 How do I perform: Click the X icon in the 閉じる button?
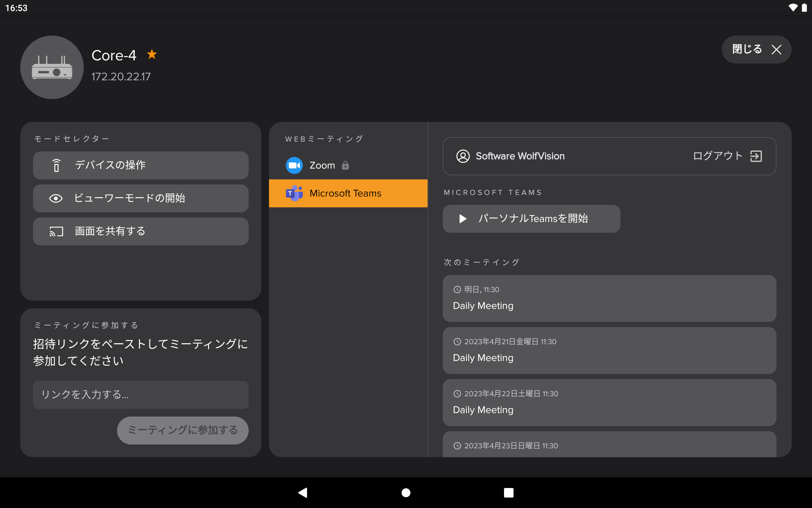pos(776,50)
